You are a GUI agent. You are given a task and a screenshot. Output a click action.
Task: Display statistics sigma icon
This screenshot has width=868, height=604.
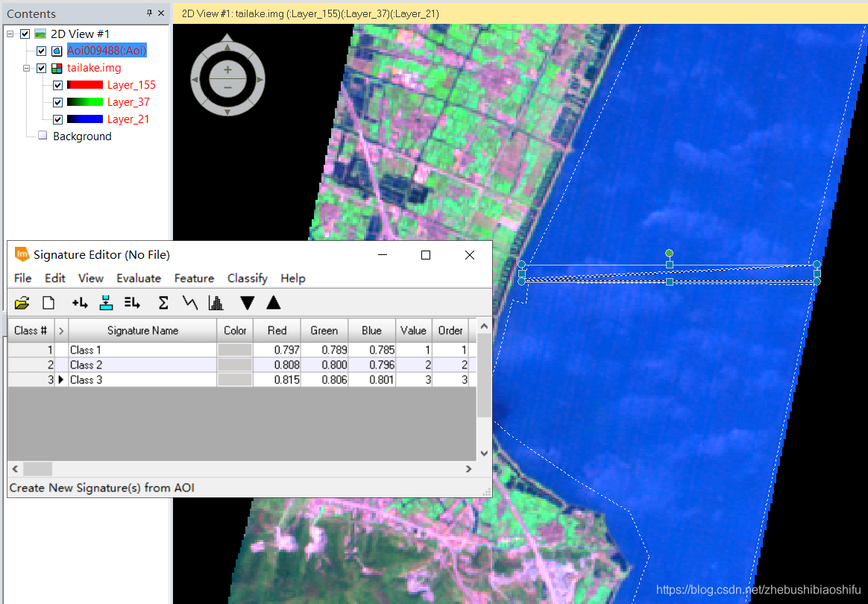(163, 303)
